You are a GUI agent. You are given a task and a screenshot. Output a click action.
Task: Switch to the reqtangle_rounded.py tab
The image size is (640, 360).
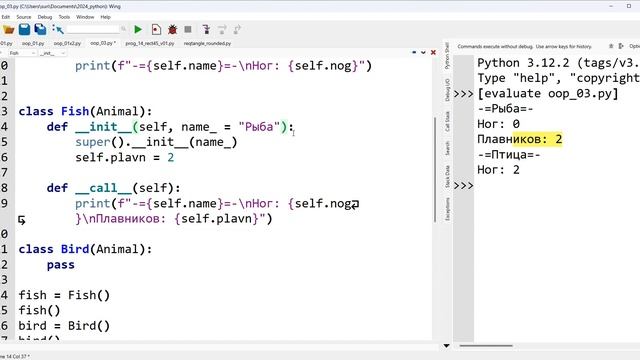click(207, 43)
